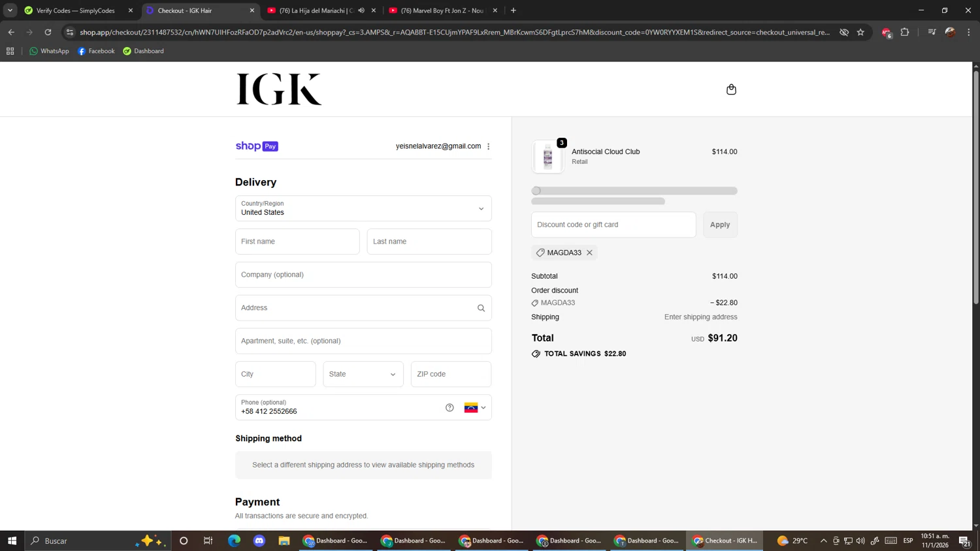The height and width of the screenshot is (551, 980).
Task: Show hidden system tray icons
Action: pyautogui.click(x=823, y=541)
